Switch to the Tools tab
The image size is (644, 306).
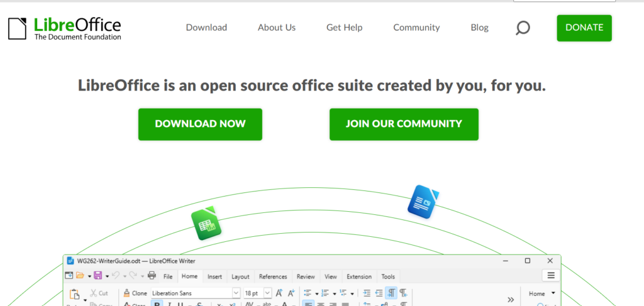click(388, 276)
